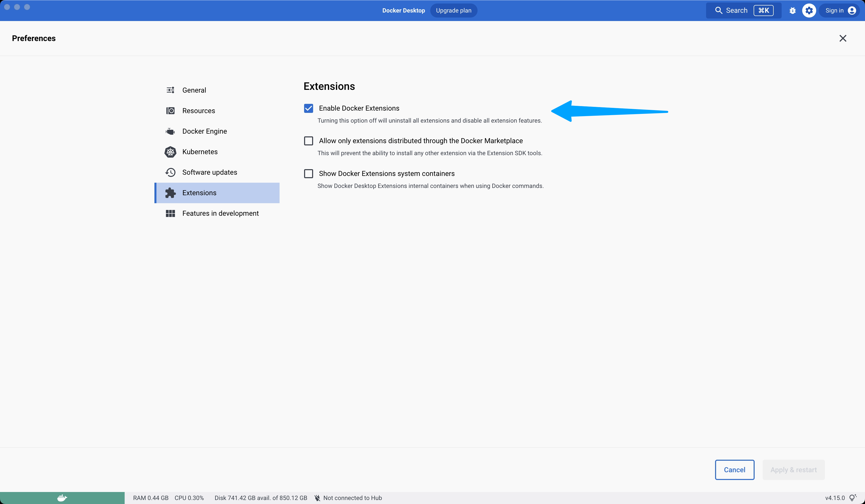Click the Extensions puzzle-piece icon
The image size is (865, 504).
171,192
